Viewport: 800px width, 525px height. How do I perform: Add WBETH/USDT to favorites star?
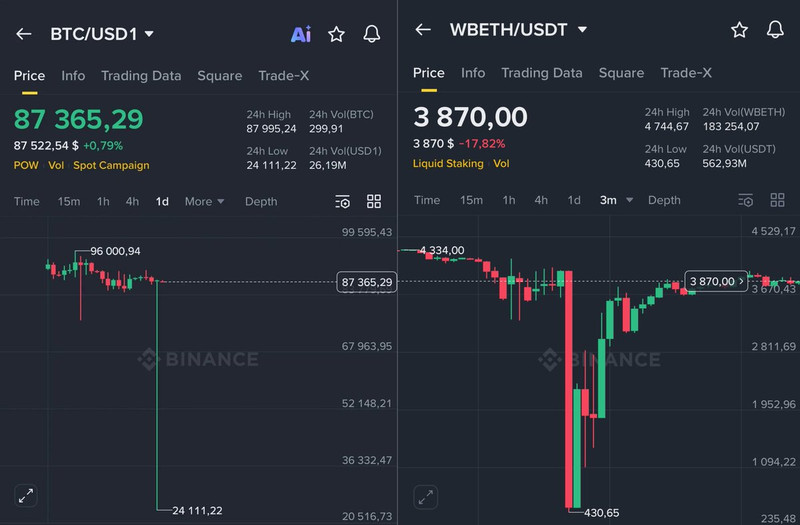coord(739,30)
